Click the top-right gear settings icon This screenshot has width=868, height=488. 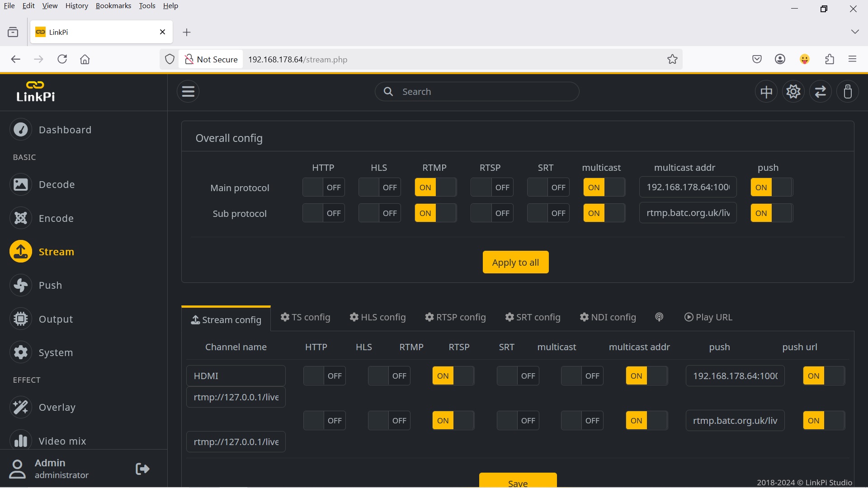(793, 92)
